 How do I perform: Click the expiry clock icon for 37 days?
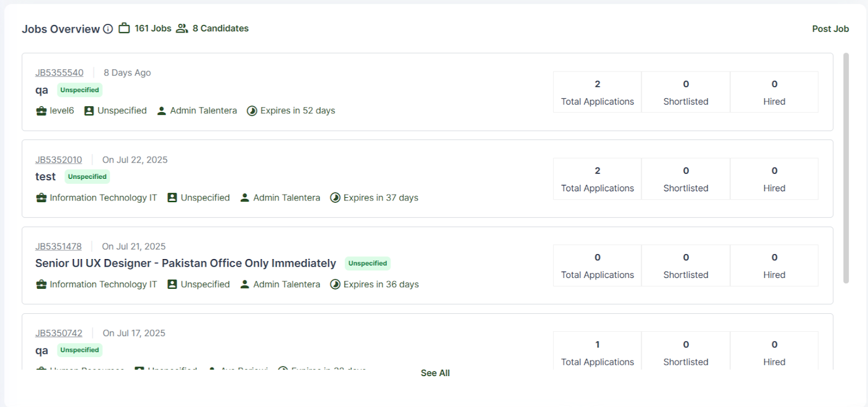click(x=335, y=198)
